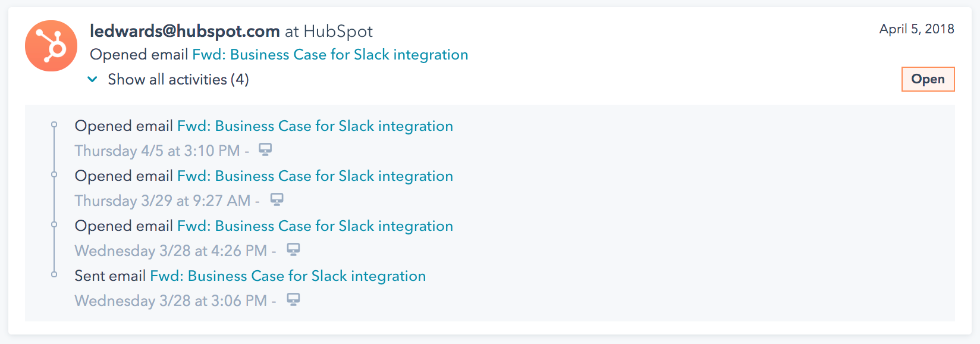Open contact ledwards@hubspot.com
The height and width of the screenshot is (344, 980).
(x=185, y=31)
